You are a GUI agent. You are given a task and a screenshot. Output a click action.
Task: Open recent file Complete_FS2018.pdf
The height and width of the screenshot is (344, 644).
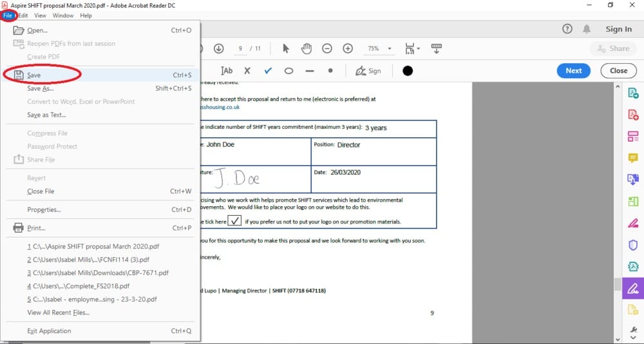102,286
